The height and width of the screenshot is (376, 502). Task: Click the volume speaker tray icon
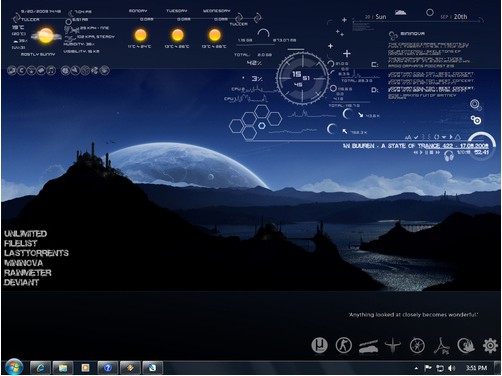451,368
